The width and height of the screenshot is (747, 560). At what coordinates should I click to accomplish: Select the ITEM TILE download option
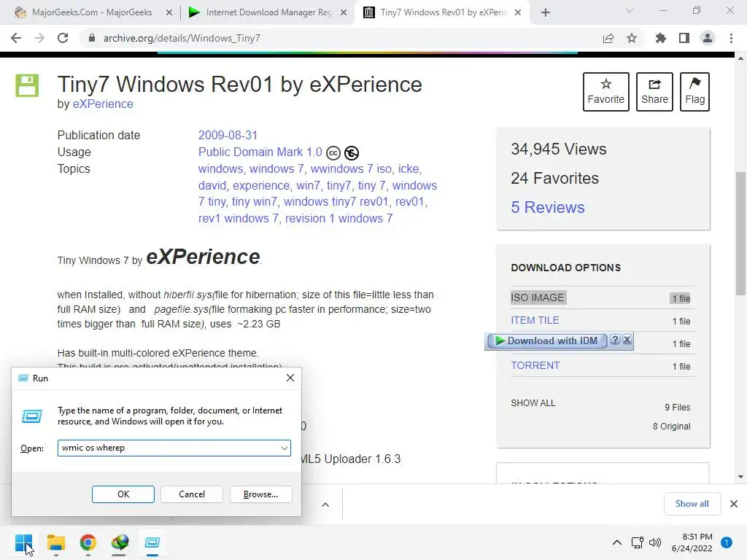[535, 321]
